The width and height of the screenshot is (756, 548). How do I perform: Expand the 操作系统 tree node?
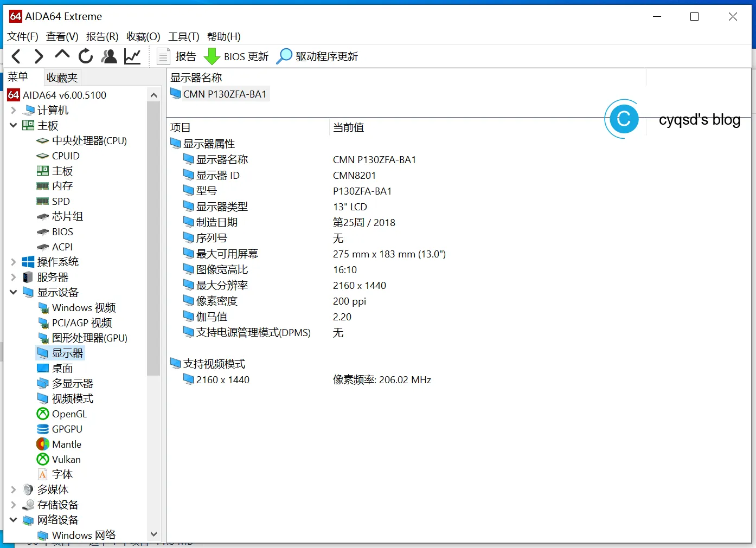14,262
